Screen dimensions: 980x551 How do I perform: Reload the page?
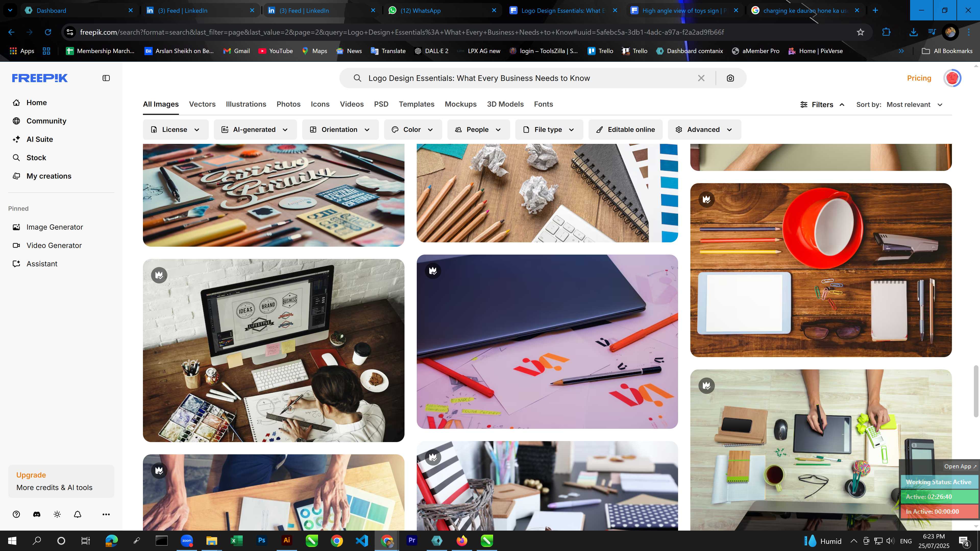point(48,32)
